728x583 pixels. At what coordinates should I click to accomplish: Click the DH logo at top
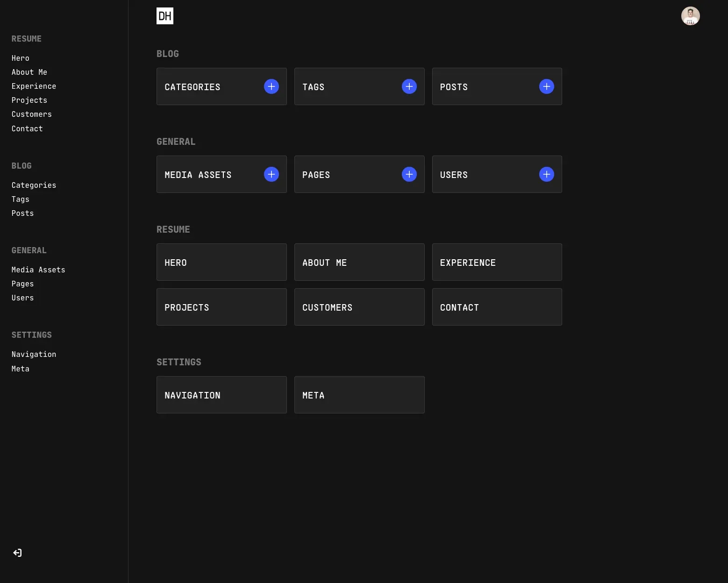[x=165, y=15]
